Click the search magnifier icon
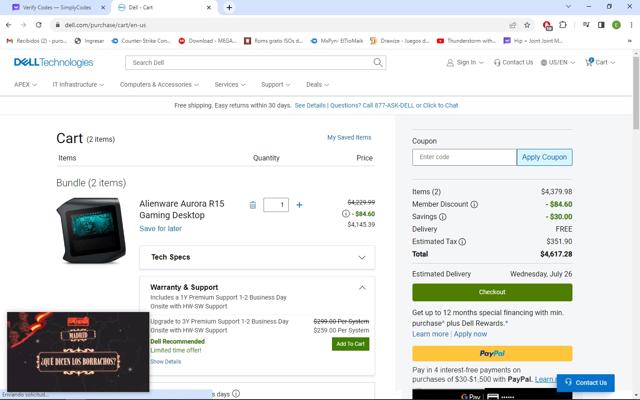640x400 pixels. pos(378,62)
